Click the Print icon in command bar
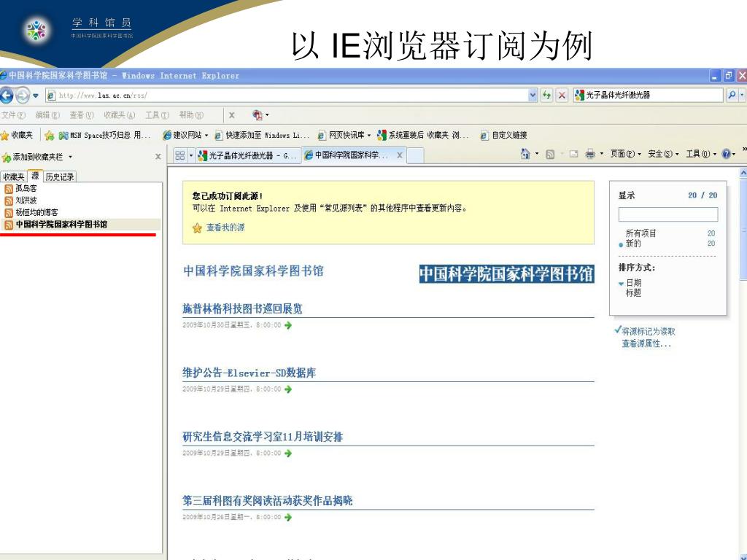Image resolution: width=747 pixels, height=560 pixels. pyautogui.click(x=590, y=153)
